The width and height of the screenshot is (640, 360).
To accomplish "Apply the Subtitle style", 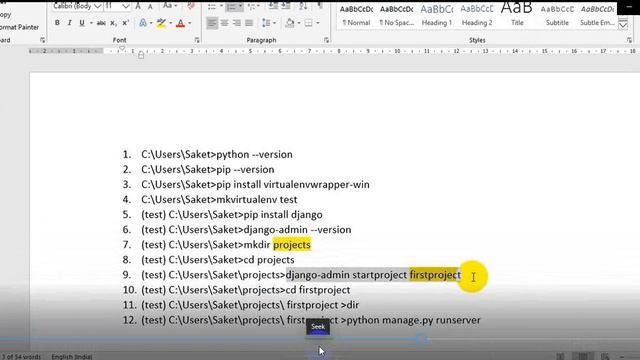I will 557,15.
